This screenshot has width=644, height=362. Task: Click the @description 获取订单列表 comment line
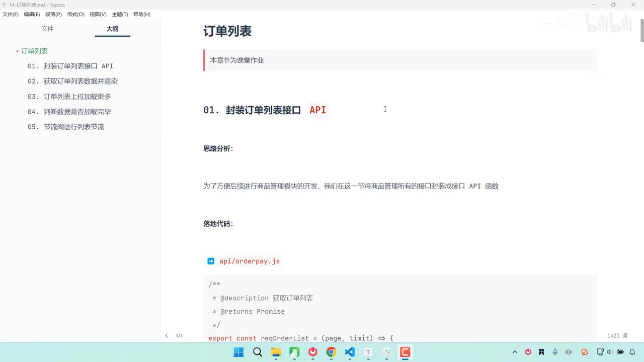tap(263, 298)
